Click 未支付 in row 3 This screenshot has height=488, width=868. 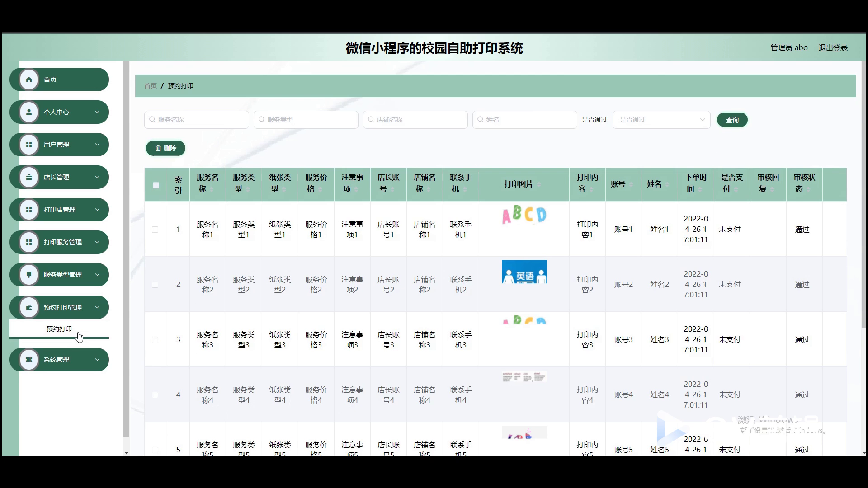pos(730,340)
